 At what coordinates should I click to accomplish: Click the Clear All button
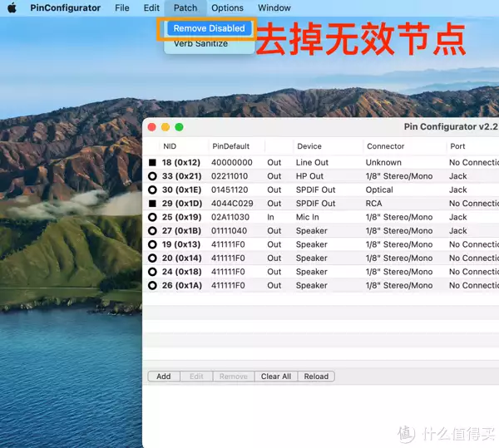276,377
